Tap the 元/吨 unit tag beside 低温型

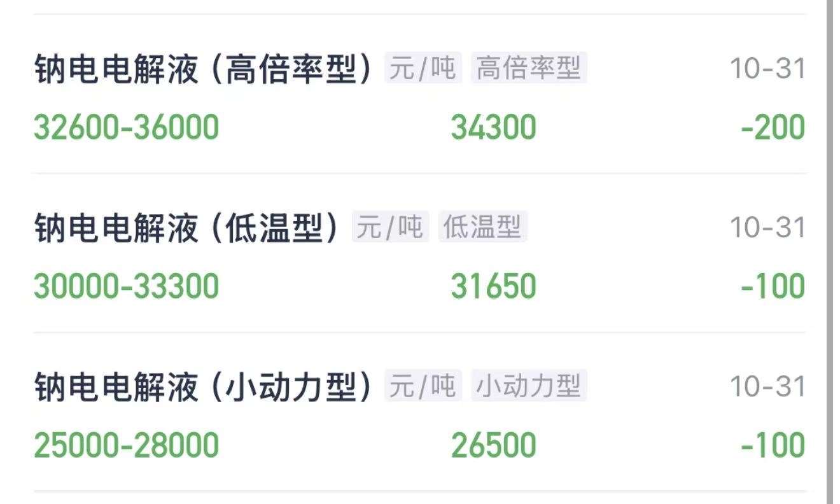(390, 227)
